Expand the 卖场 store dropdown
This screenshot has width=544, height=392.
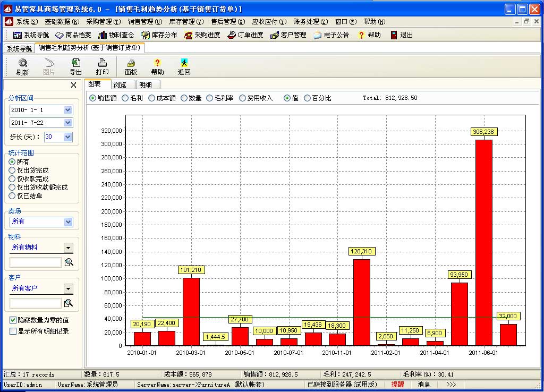coord(68,222)
